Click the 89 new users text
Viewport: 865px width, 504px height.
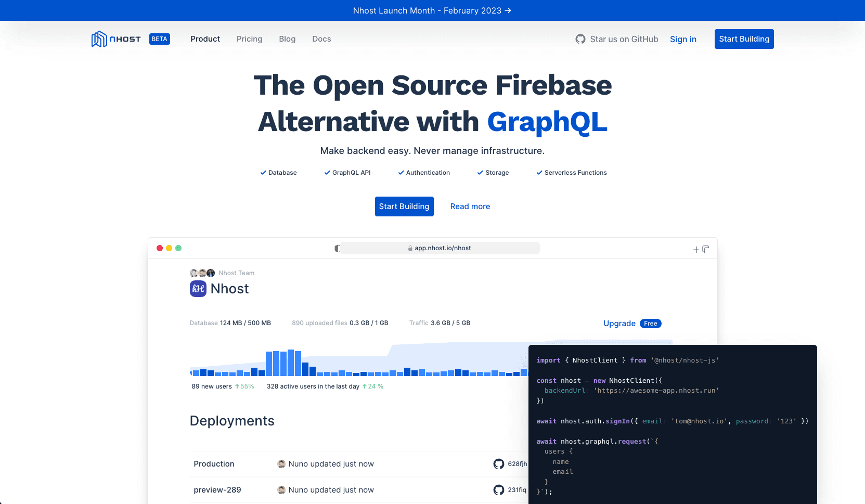point(212,386)
